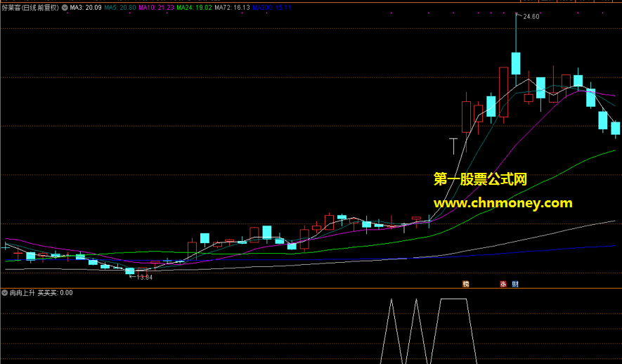Click the MA3: 20.09 label
The image size is (622, 364).
pos(86,8)
